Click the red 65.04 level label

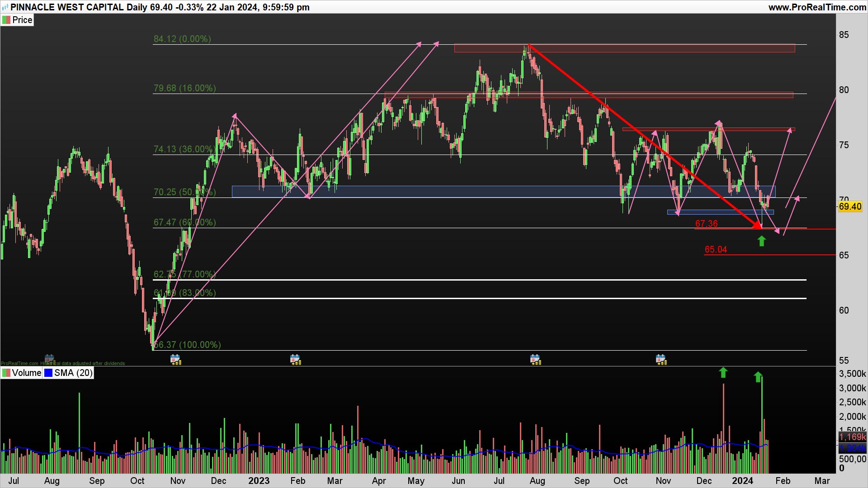716,249
